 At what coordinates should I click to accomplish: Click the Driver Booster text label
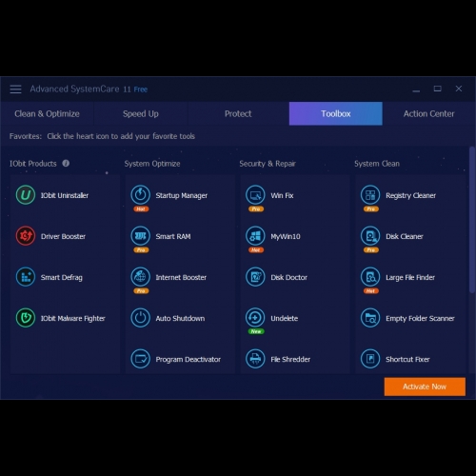coord(63,236)
